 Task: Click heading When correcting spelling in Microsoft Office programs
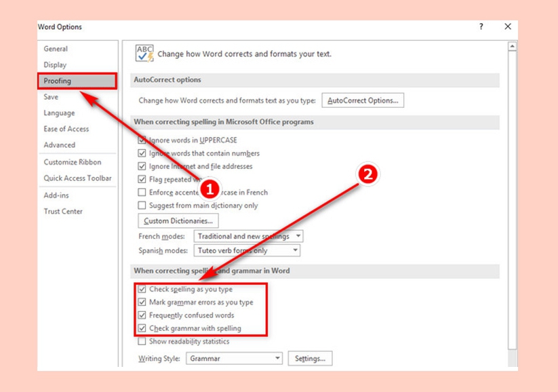pos(224,122)
